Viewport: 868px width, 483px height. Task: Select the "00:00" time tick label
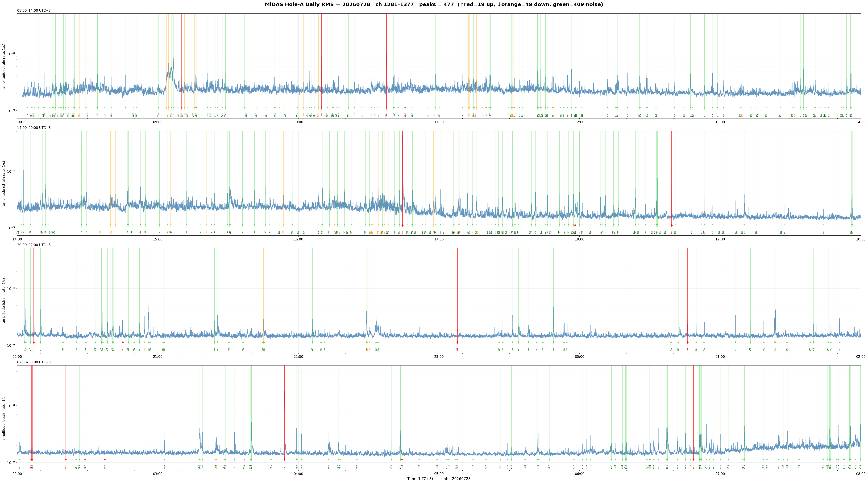(580, 356)
